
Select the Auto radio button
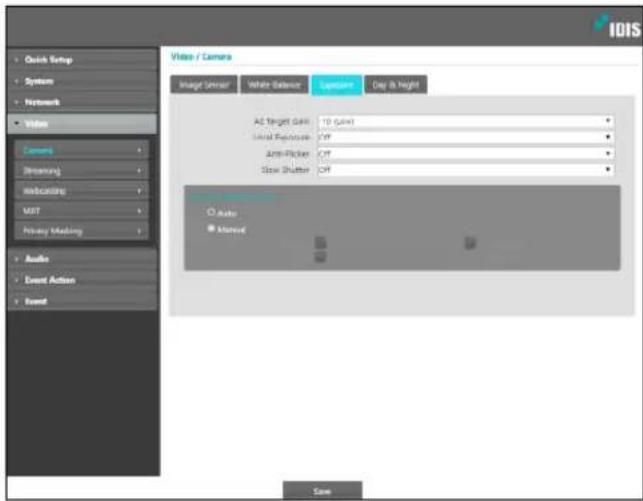click(211, 212)
